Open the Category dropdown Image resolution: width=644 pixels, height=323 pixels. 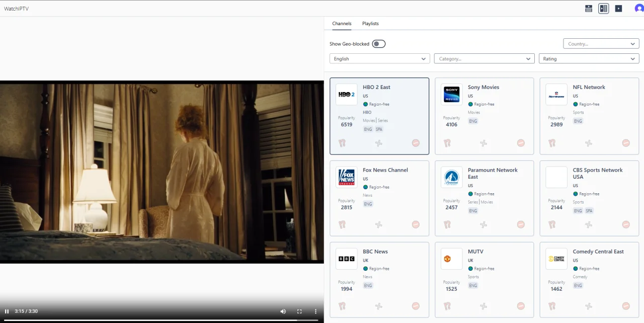coord(485,59)
